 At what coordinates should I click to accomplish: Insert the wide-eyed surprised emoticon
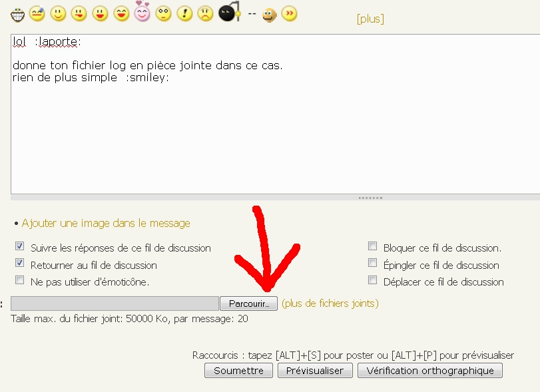pos(164,14)
